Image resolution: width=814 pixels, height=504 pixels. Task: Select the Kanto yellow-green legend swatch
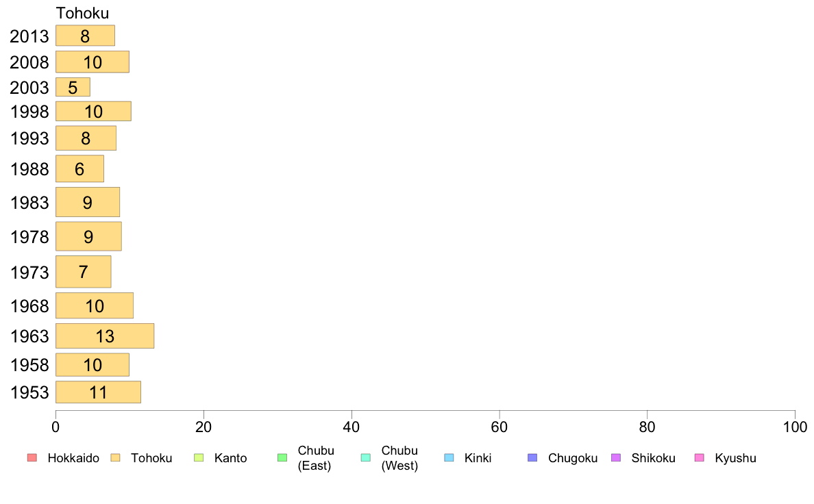198,458
